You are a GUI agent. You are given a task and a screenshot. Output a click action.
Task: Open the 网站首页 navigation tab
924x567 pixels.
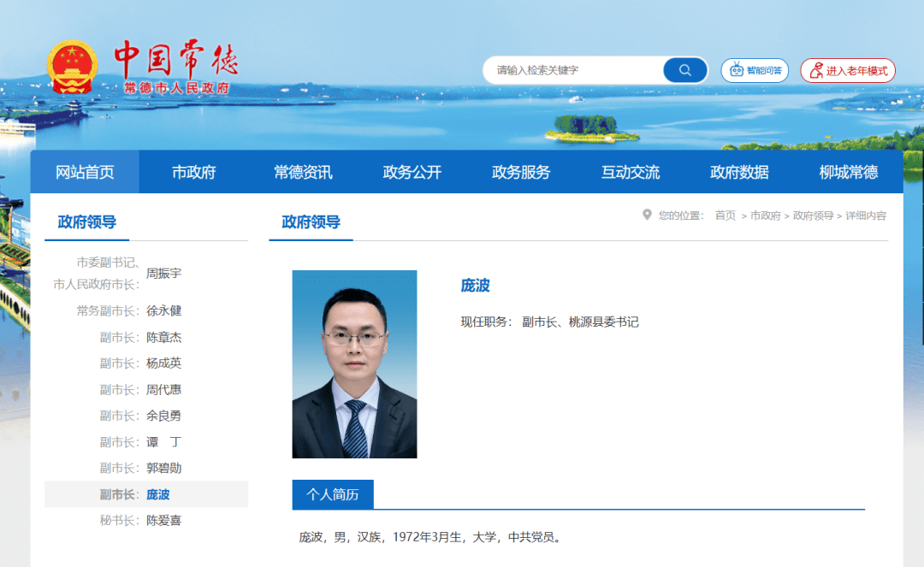click(x=85, y=172)
